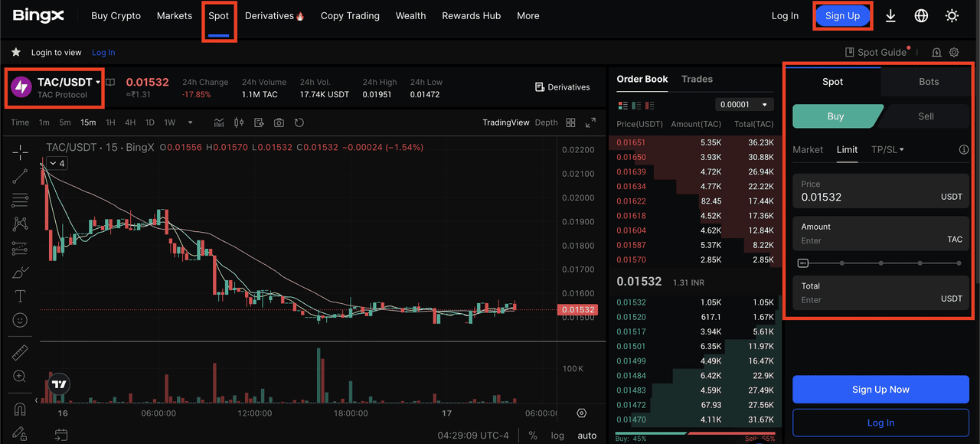The height and width of the screenshot is (444, 980).
Task: Toggle log scale on the chart
Action: tap(557, 435)
